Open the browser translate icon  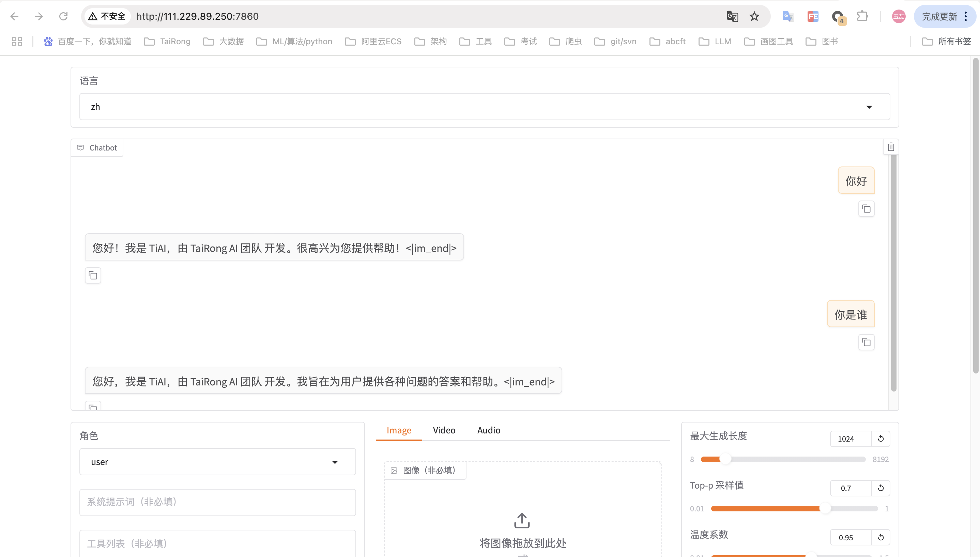tap(732, 16)
